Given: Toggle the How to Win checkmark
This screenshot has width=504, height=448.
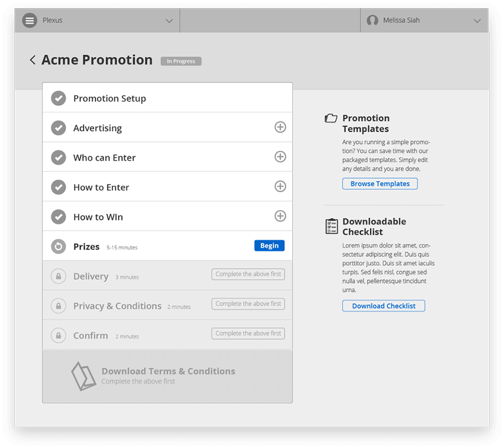Looking at the screenshot, I should [x=59, y=217].
